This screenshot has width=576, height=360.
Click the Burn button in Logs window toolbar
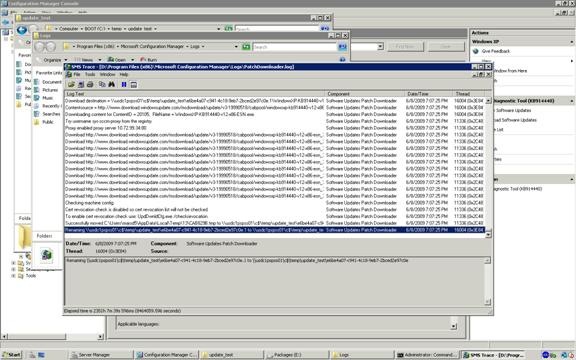[x=149, y=60]
